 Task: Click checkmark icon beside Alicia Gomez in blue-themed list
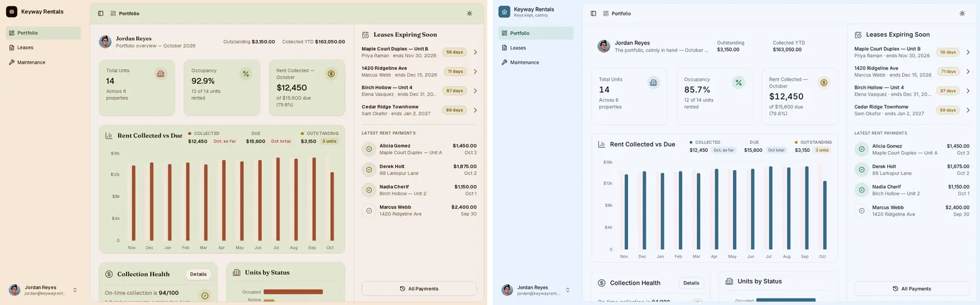862,149
